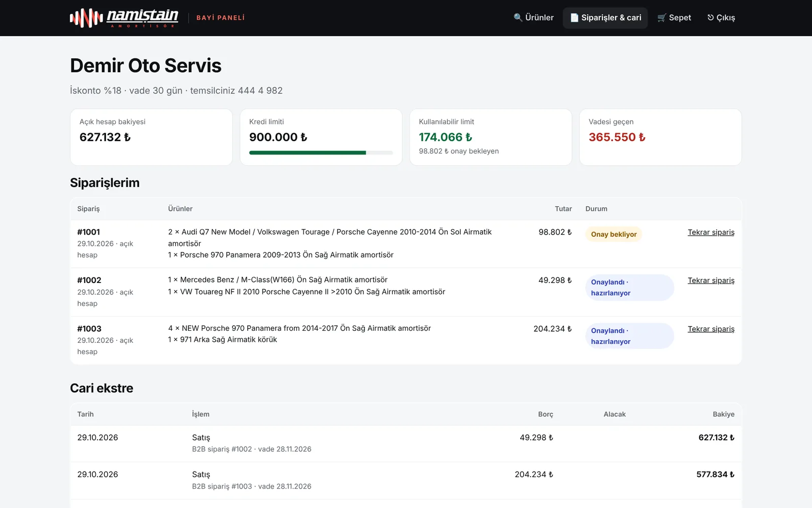Image resolution: width=812 pixels, height=508 pixels.
Task: Select the Vadesi geçen 365.550 ₺ value
Action: point(617,137)
